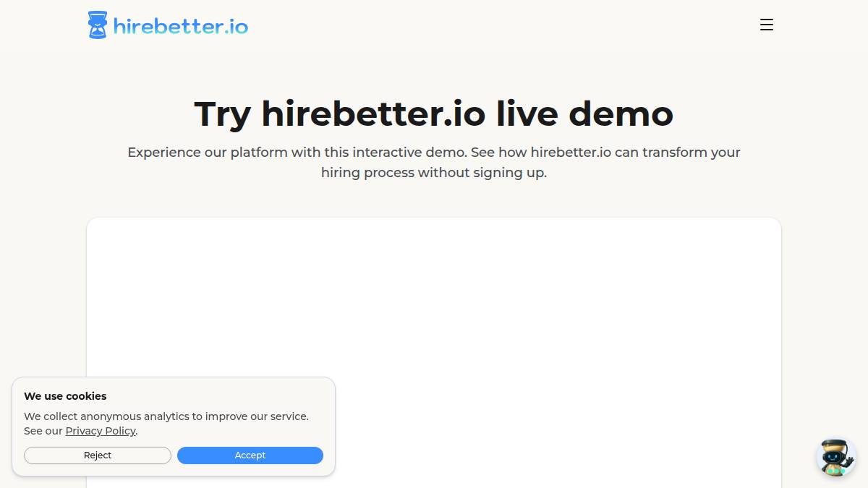Accept the cookies
Image resolution: width=868 pixels, height=488 pixels.
[x=250, y=455]
